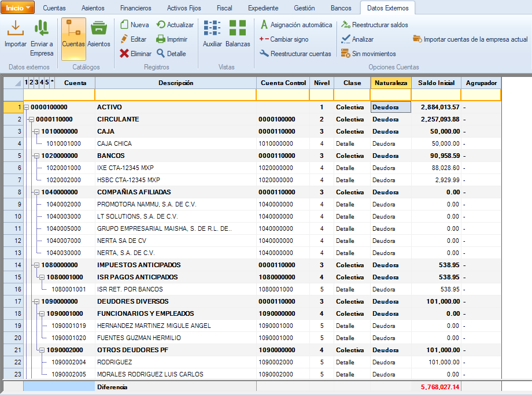Show outline level 5
The height and width of the screenshot is (395, 532).
point(47,82)
